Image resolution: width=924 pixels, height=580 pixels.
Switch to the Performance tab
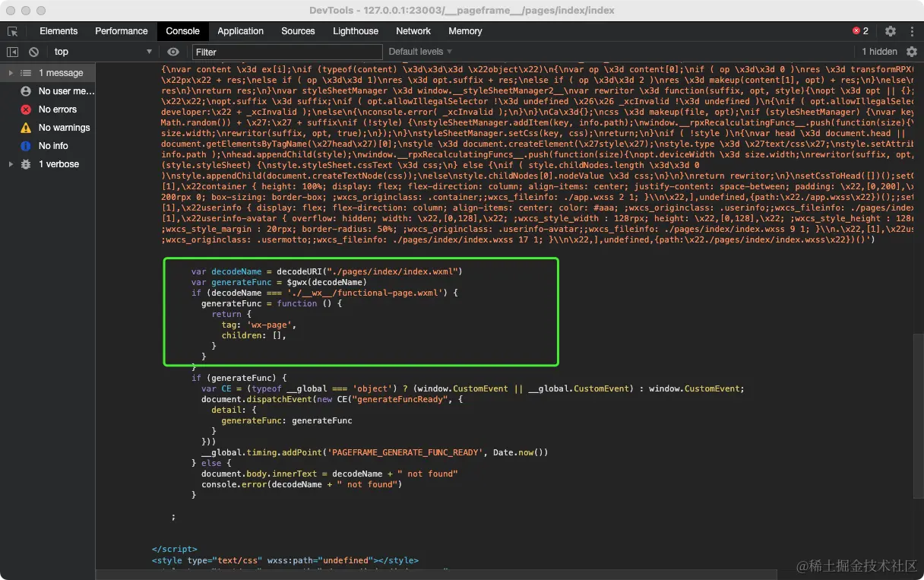pos(122,31)
